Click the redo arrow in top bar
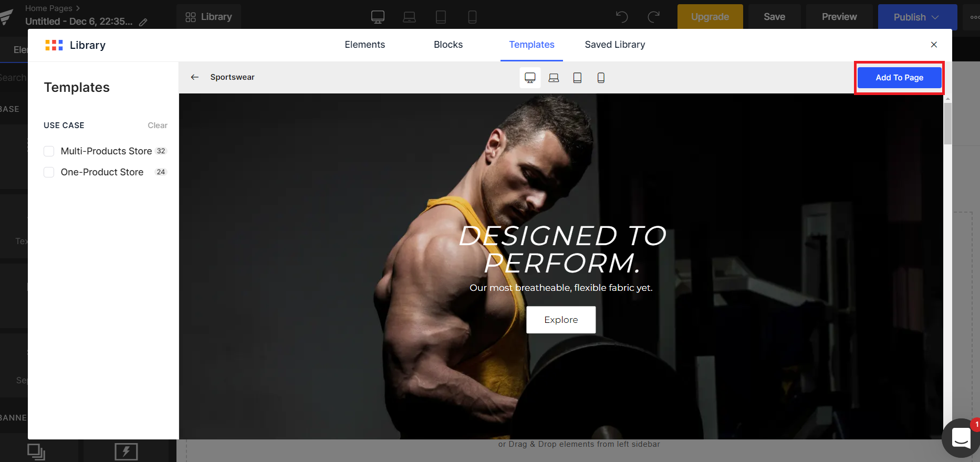Screen dimensions: 980x462 (x=653, y=17)
